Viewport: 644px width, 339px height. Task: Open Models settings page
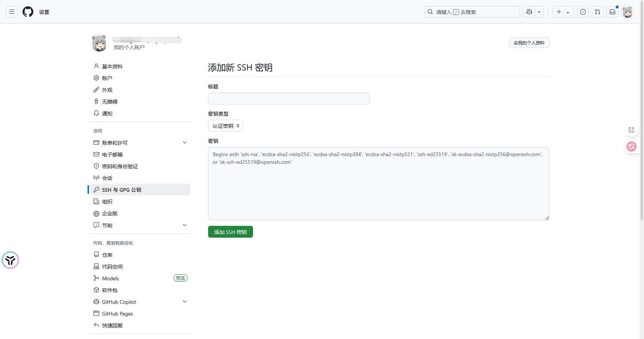(x=140, y=278)
